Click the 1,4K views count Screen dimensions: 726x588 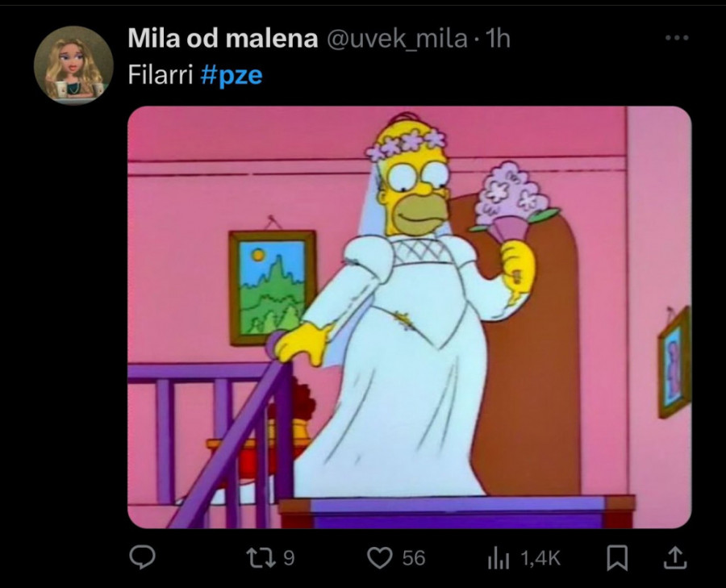click(540, 558)
